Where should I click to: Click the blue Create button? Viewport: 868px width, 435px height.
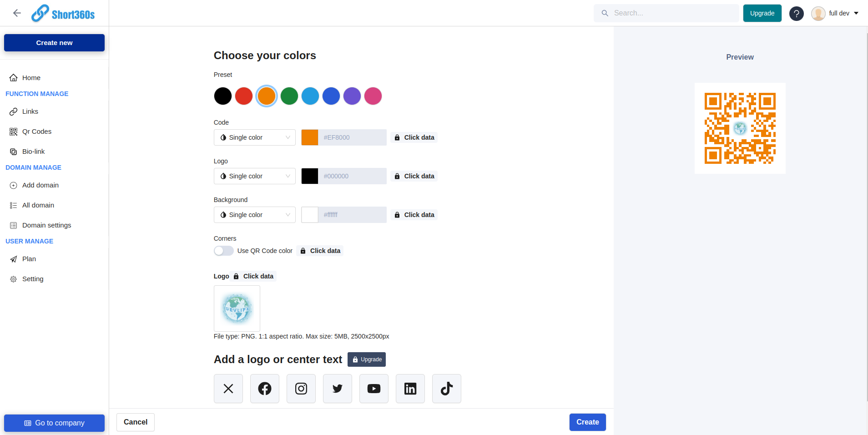tap(587, 422)
